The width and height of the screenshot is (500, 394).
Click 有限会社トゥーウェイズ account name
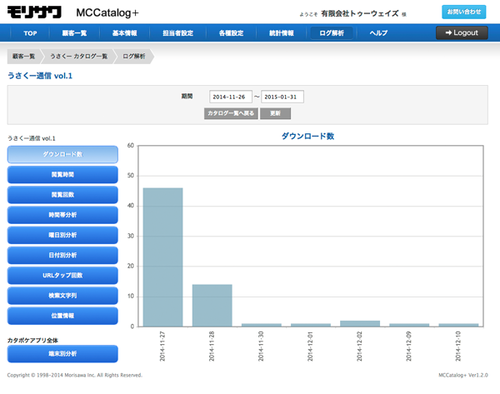click(x=360, y=14)
